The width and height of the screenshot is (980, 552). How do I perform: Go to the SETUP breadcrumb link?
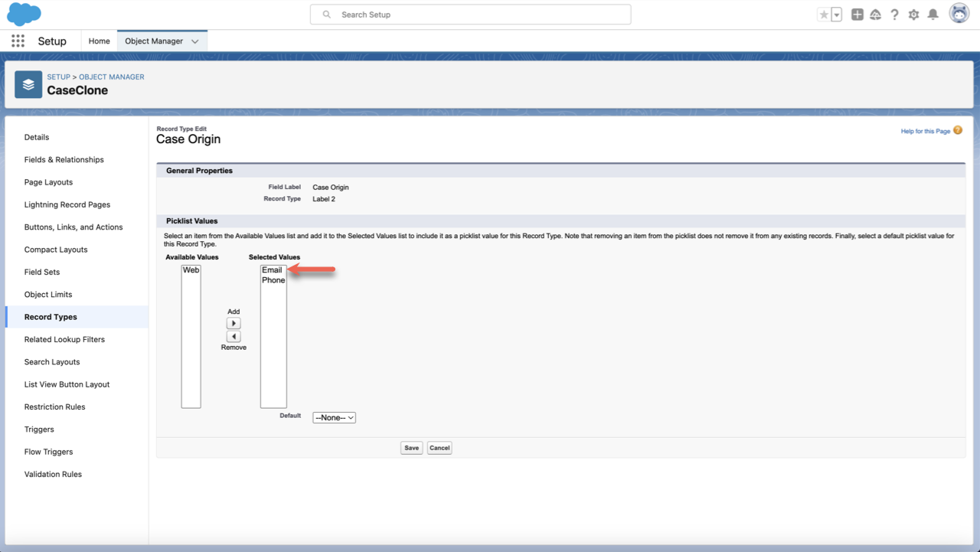[59, 77]
